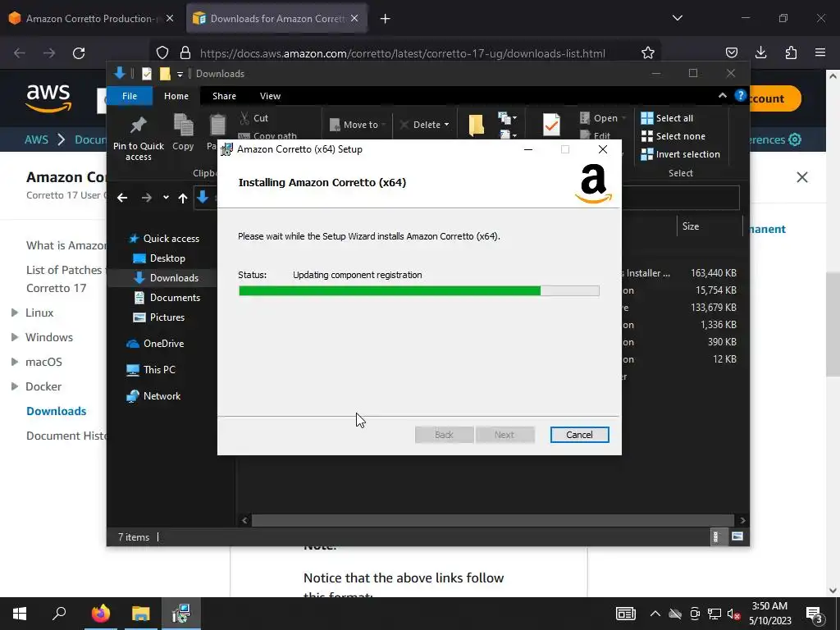The height and width of the screenshot is (630, 840).
Task: Expand the Docker section in AWS sidebar
Action: coord(15,386)
